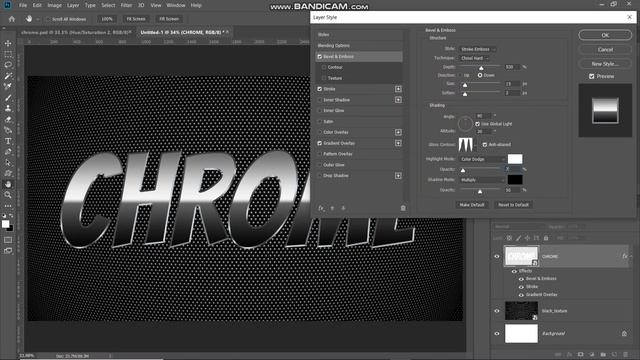The image size is (640, 360).
Task: Hide the Background layer with eye icon
Action: (x=497, y=333)
